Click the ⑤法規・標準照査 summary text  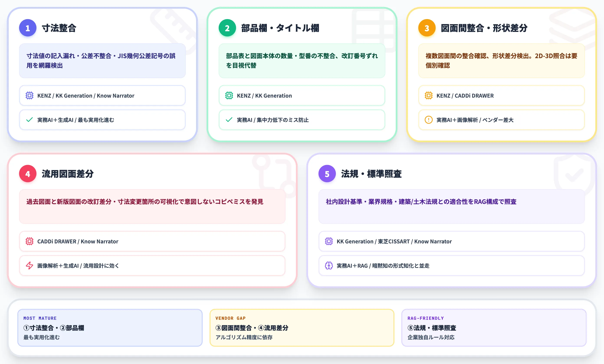(x=432, y=328)
